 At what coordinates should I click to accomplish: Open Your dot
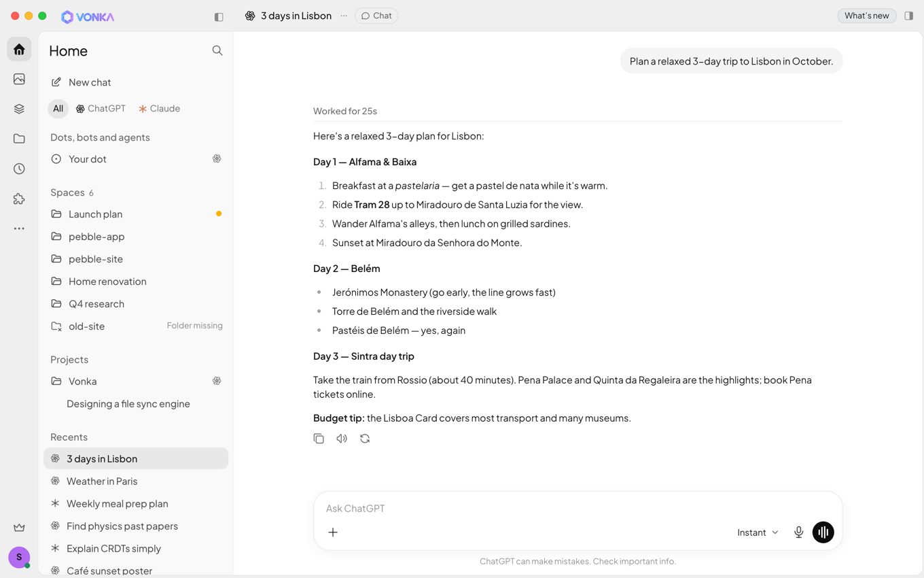pos(136,159)
